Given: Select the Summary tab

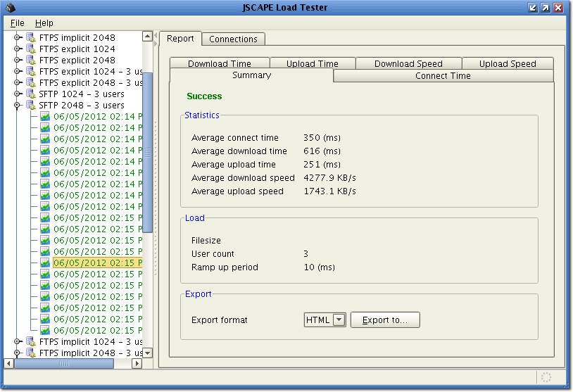Looking at the screenshot, I should pos(251,75).
